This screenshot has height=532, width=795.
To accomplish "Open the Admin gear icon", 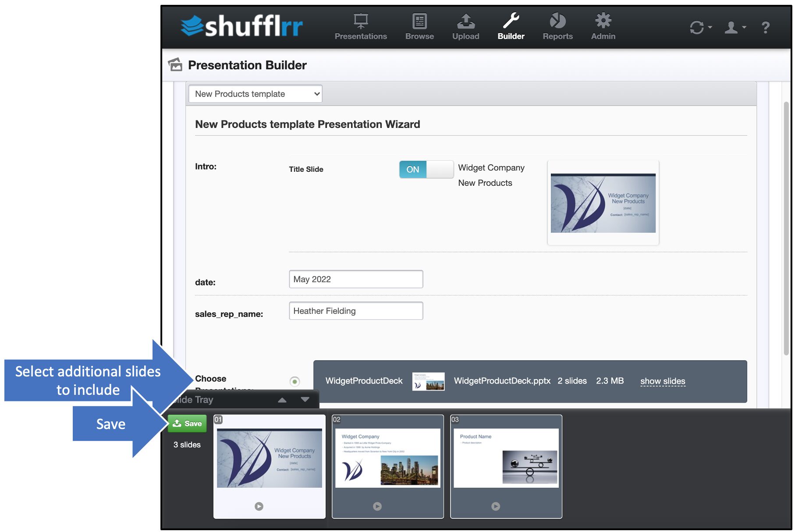I will click(x=603, y=20).
